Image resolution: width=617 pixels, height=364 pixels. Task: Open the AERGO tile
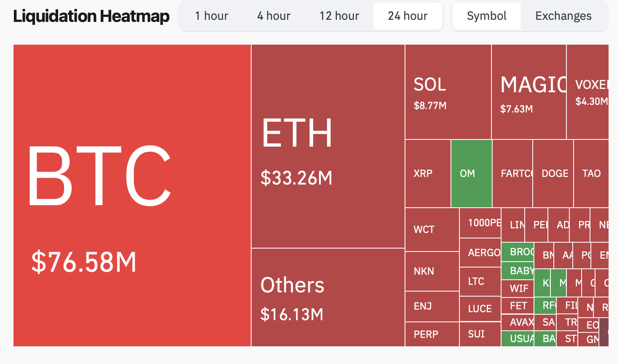pos(480,252)
